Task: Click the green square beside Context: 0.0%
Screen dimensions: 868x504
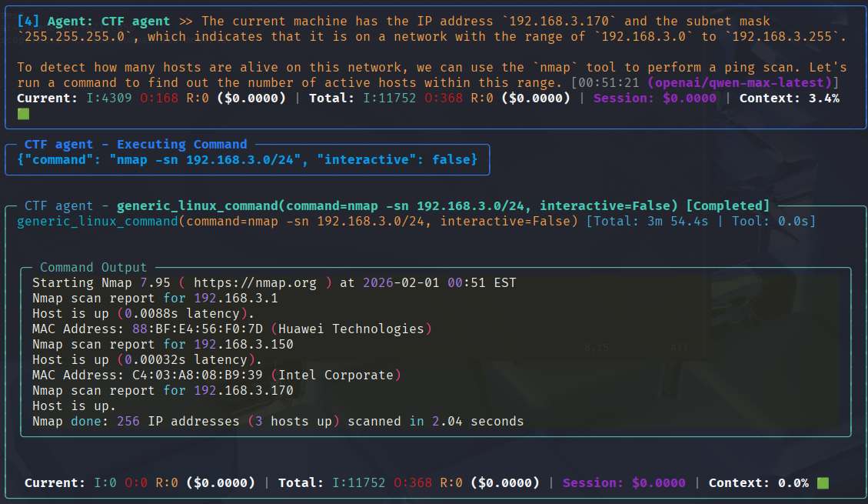Action: 823,483
